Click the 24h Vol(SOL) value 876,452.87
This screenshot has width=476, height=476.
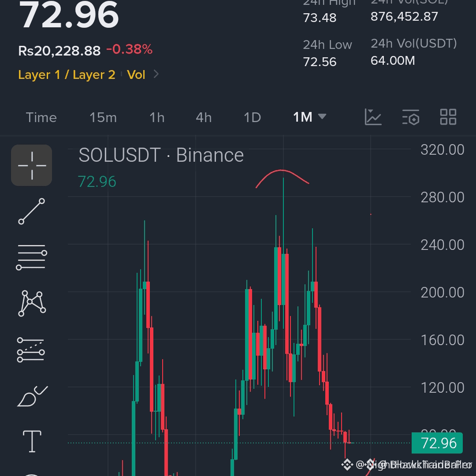(404, 16)
